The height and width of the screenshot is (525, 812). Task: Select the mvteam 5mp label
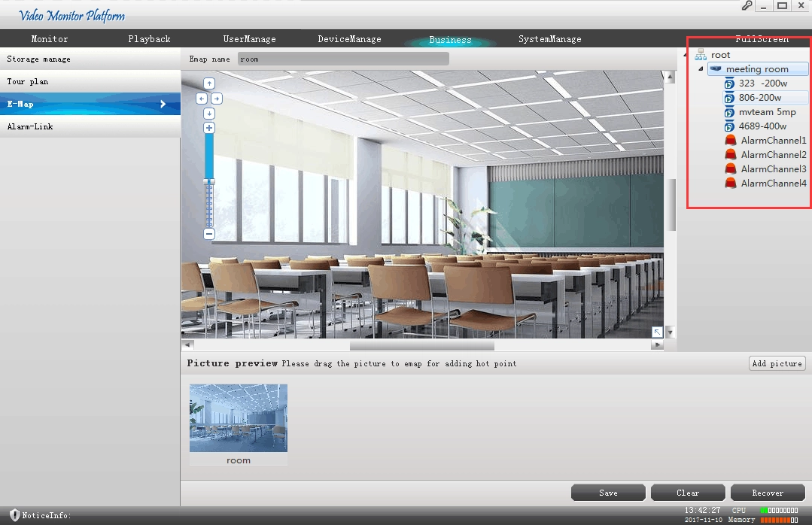coord(767,112)
